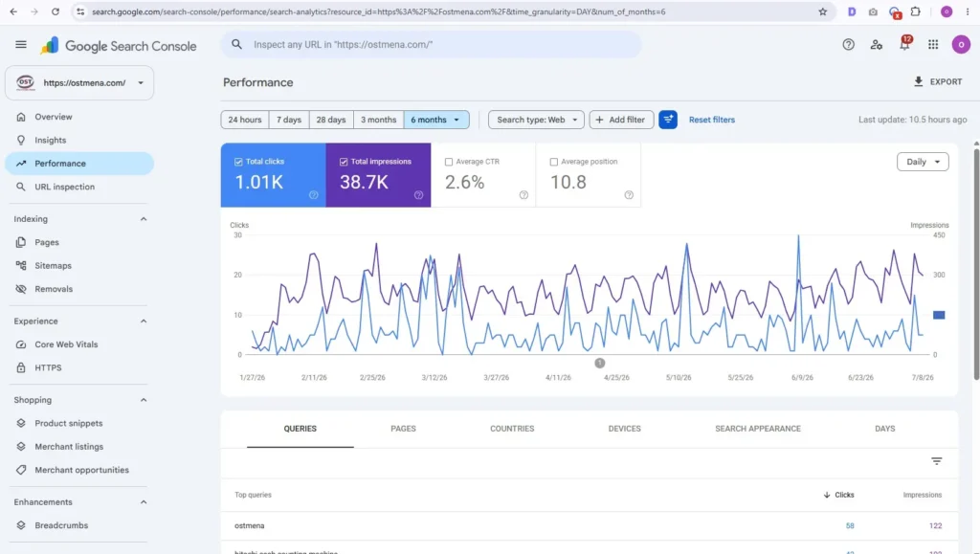The image size is (980, 554).
Task: Click the Export download icon
Action: tap(918, 81)
